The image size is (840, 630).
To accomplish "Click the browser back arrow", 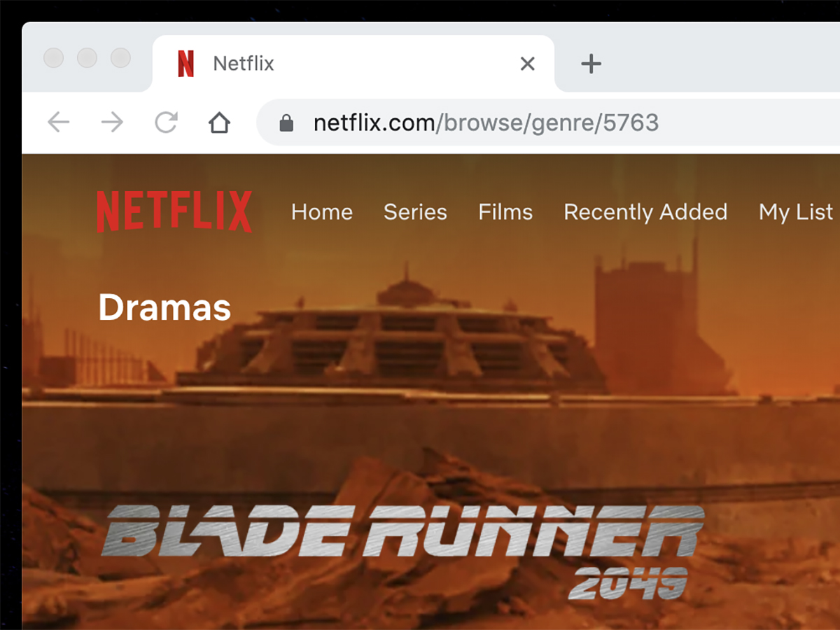I will (59, 123).
